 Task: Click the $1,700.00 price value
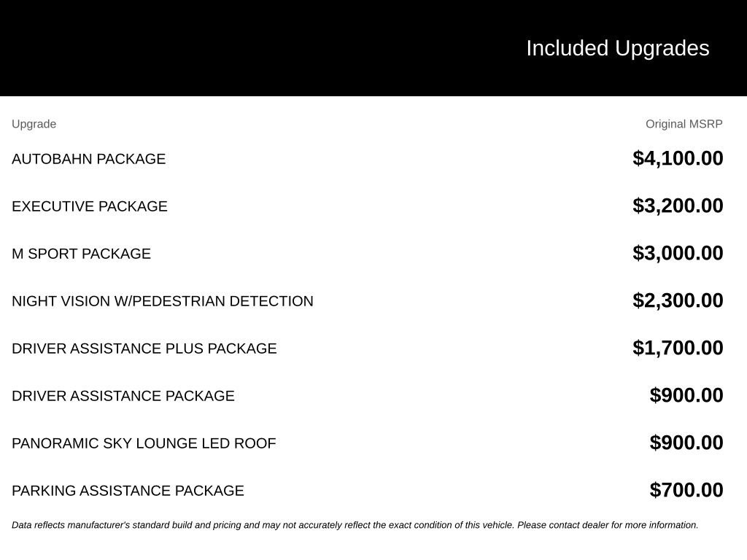pos(678,348)
